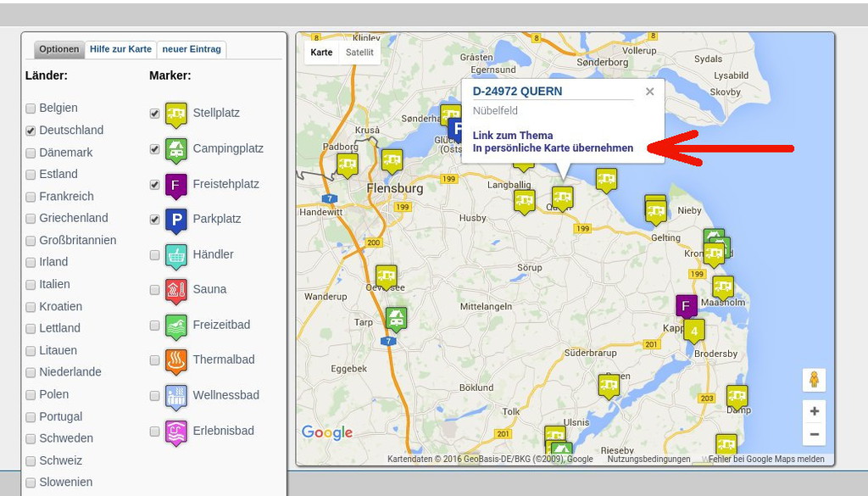The height and width of the screenshot is (496, 868).
Task: Tick the Großbritannien checkbox
Action: click(31, 241)
